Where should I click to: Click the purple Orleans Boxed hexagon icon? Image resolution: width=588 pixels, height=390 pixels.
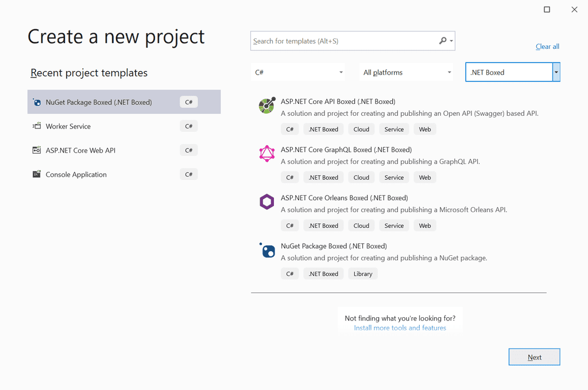(x=266, y=202)
